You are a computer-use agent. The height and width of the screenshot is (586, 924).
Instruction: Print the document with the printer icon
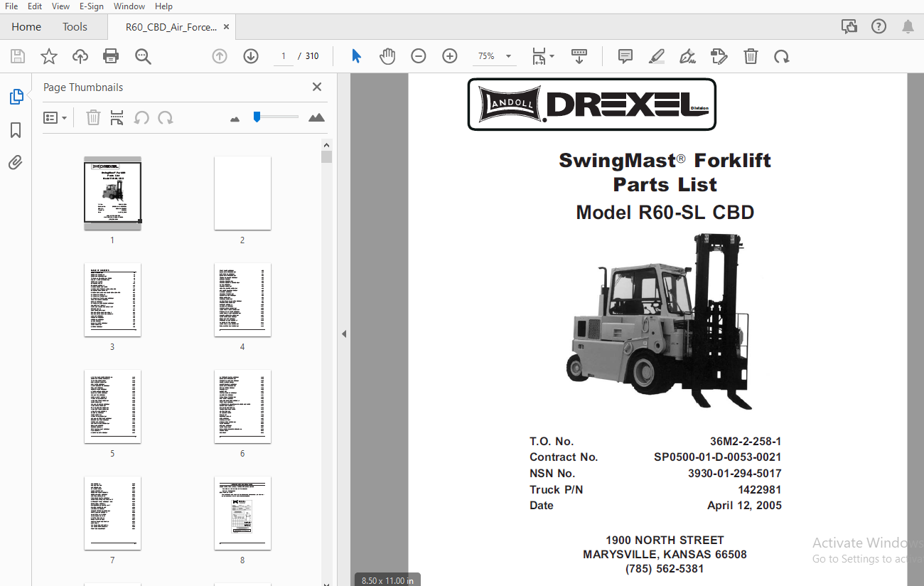tap(111, 56)
